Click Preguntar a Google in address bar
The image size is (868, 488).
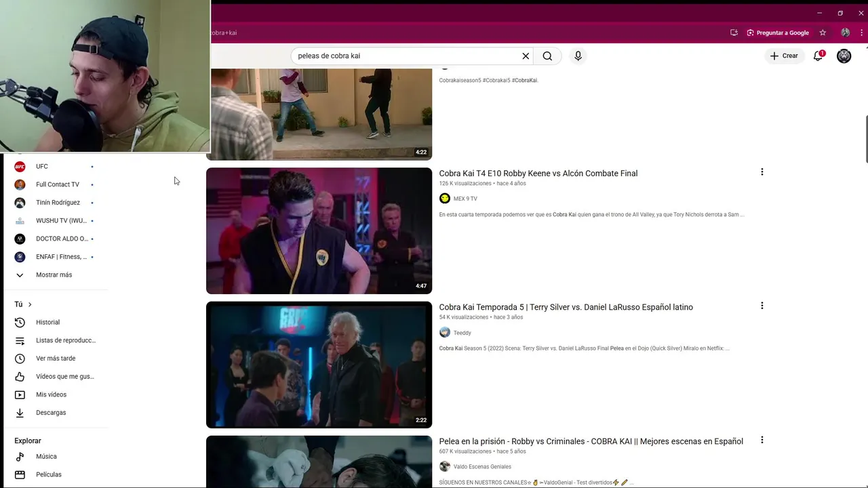(778, 33)
